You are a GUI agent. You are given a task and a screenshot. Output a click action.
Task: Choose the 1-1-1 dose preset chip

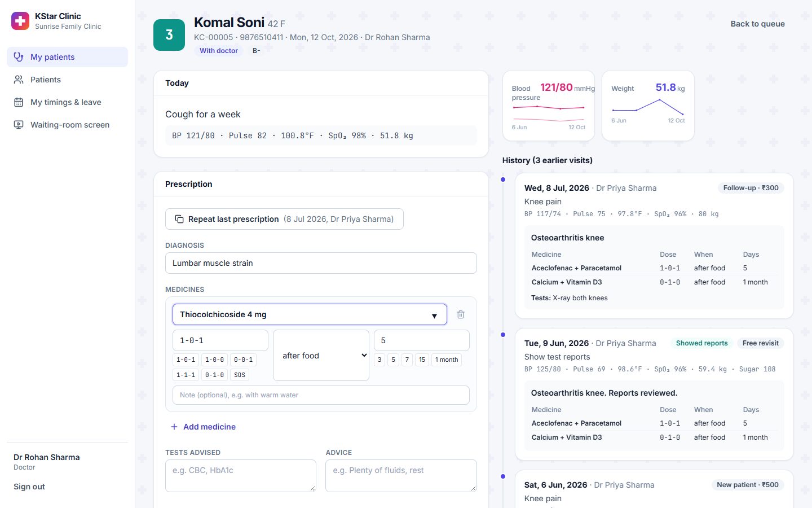(186, 375)
